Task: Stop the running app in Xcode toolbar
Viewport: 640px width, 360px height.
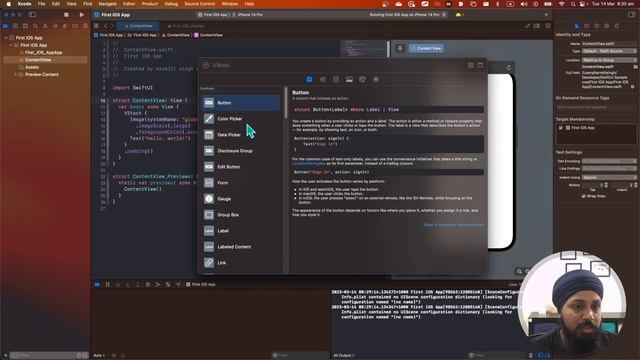Action: click(66, 14)
